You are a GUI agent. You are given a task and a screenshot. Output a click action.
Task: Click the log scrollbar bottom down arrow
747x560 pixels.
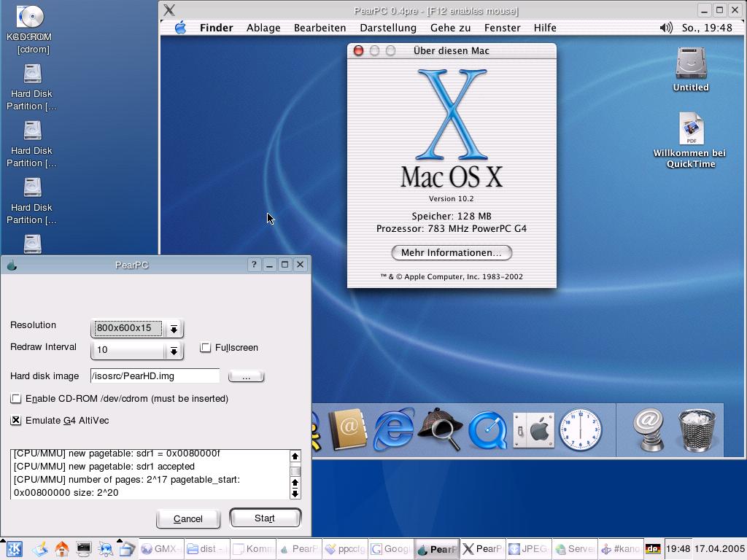click(295, 494)
